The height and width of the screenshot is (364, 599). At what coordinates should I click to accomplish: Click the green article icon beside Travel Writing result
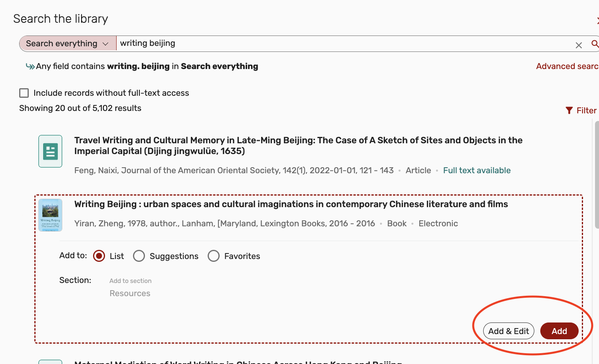pyautogui.click(x=50, y=151)
